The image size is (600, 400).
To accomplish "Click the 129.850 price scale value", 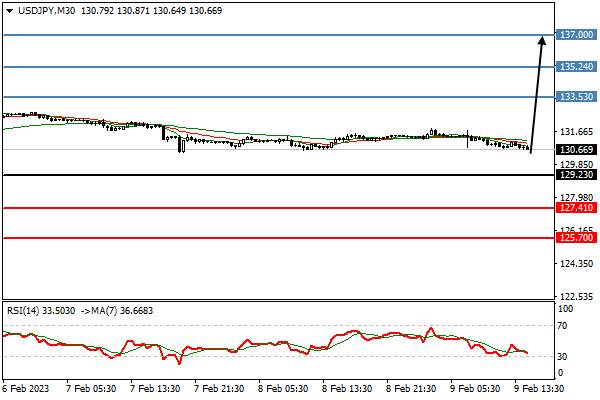I will tap(577, 165).
